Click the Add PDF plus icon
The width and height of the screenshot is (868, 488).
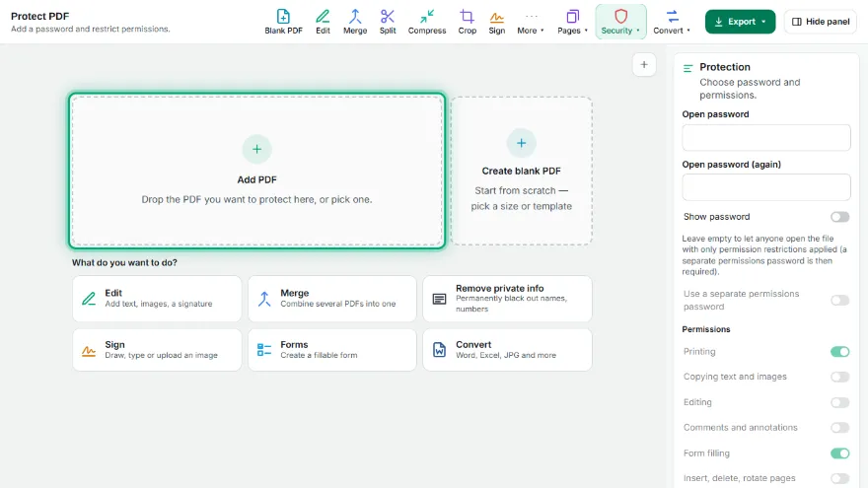tap(256, 149)
